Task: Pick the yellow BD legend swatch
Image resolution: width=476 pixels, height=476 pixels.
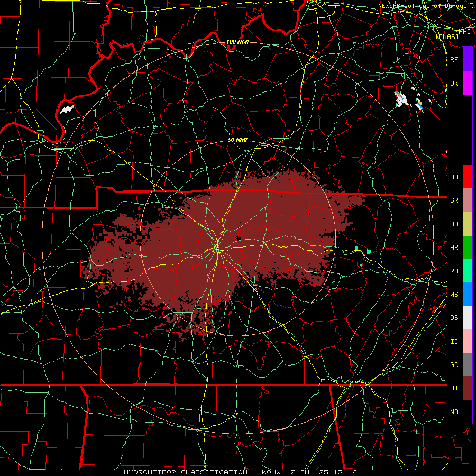Action: coord(467,224)
